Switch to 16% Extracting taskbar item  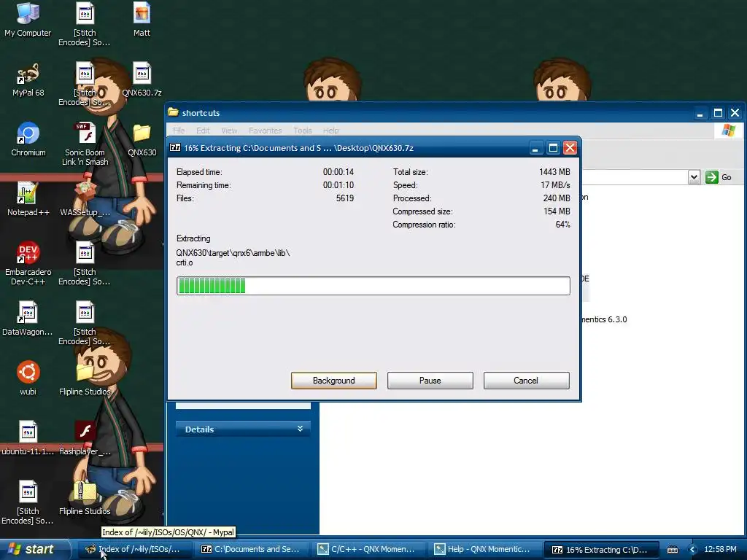[601, 550]
